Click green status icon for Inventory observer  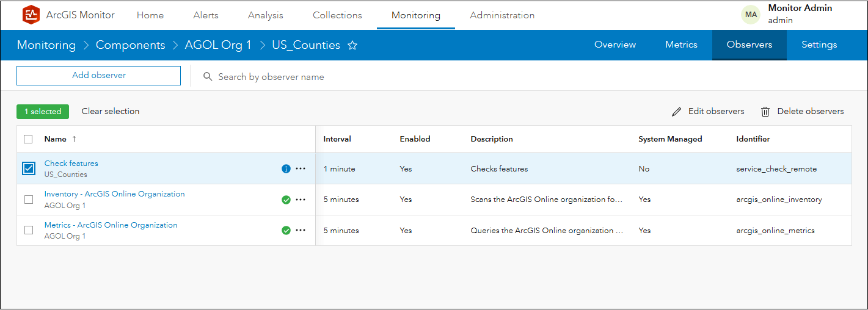pyautogui.click(x=286, y=200)
